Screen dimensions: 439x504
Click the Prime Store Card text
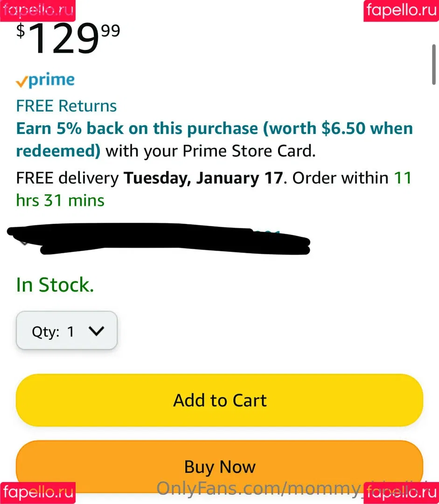pos(249,151)
